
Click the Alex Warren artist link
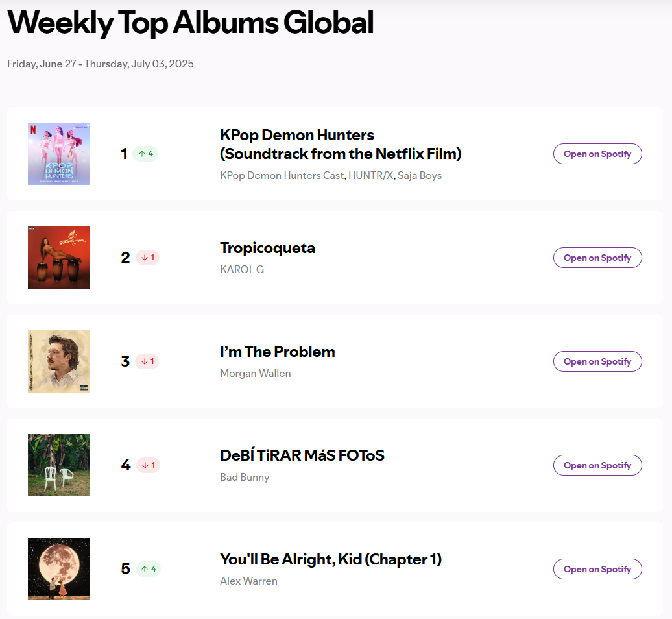(x=248, y=581)
